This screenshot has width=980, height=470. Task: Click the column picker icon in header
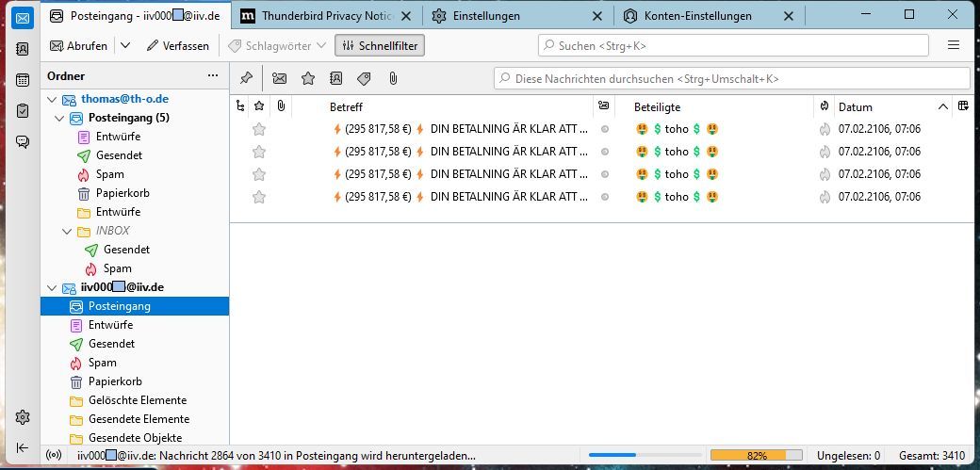(x=963, y=106)
